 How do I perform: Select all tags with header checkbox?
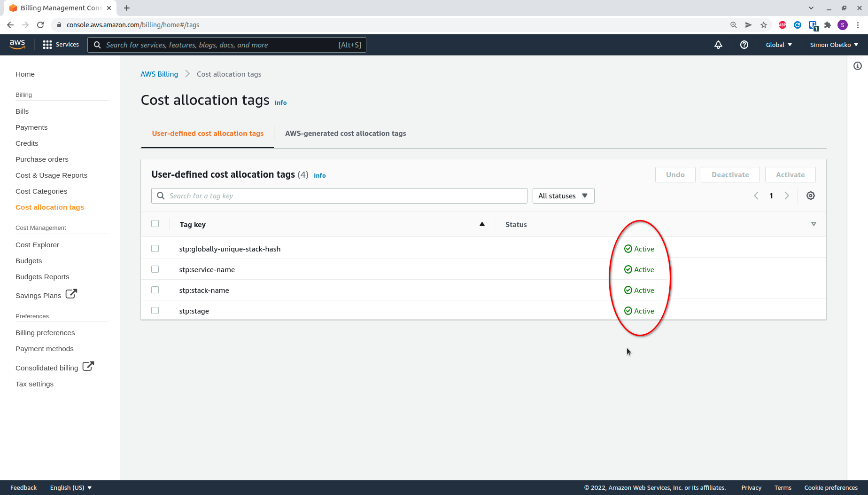click(x=155, y=224)
